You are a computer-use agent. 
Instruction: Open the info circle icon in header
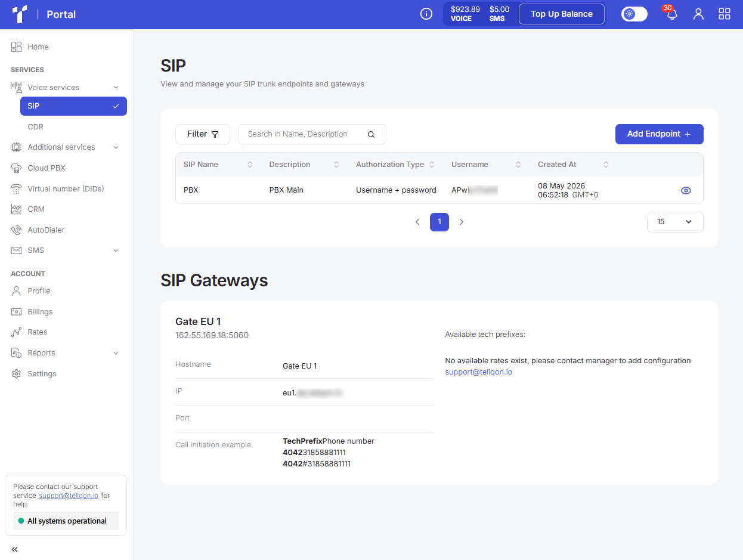pyautogui.click(x=426, y=14)
